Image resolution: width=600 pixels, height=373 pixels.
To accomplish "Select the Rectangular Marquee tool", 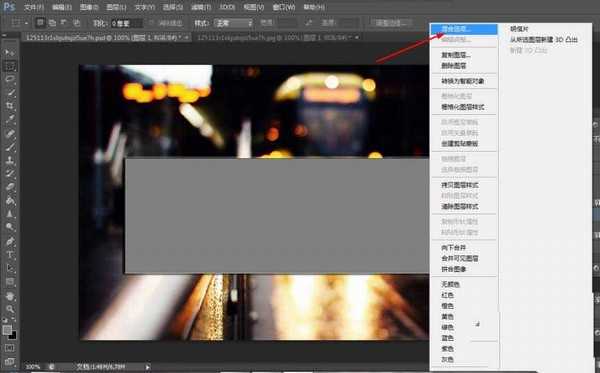I will tap(10, 66).
